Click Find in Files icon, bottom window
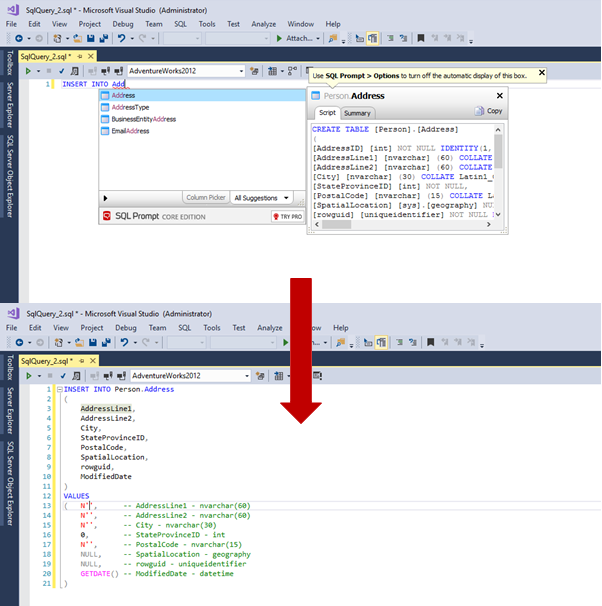The width and height of the screenshot is (602, 606). pyautogui.click(x=340, y=342)
